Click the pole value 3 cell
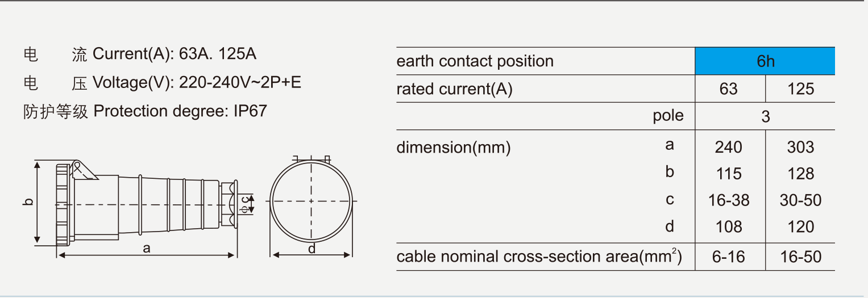 [x=765, y=117]
